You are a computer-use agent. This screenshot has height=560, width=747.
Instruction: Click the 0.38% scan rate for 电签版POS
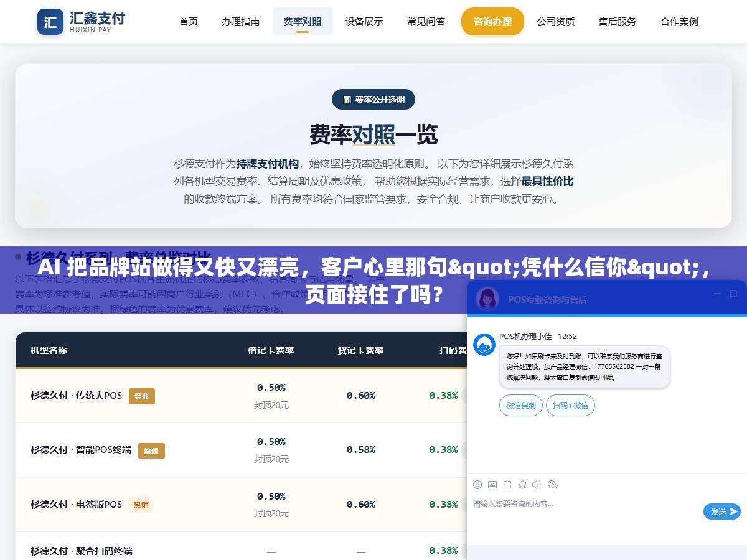(x=443, y=505)
